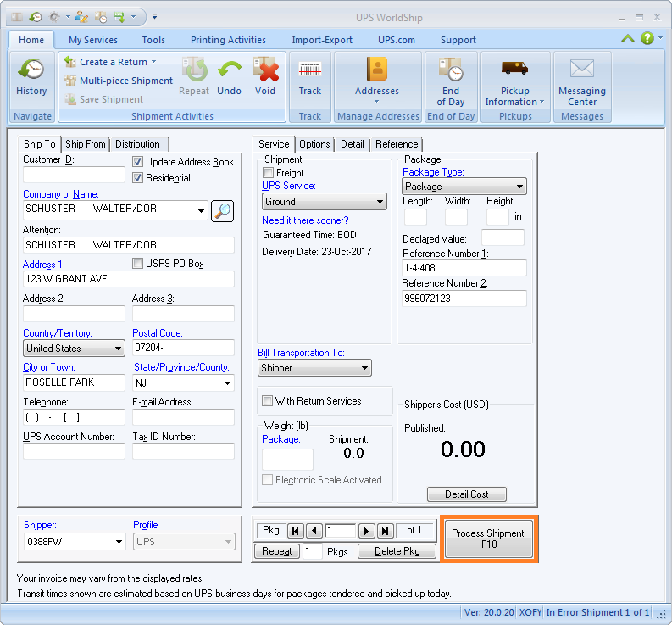The width and height of the screenshot is (672, 625).
Task: Click the Telephone input field
Action: (74, 417)
